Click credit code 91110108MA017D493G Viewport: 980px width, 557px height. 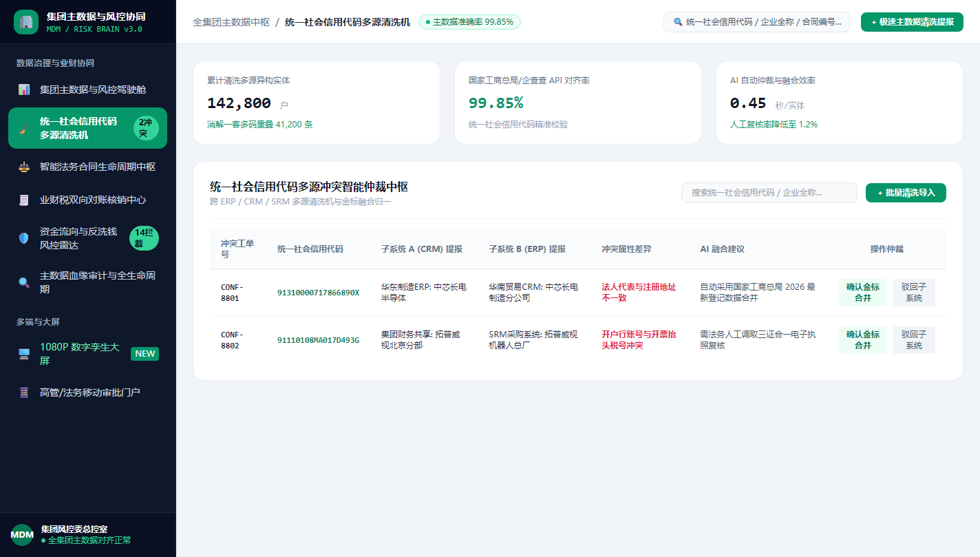pyautogui.click(x=318, y=340)
